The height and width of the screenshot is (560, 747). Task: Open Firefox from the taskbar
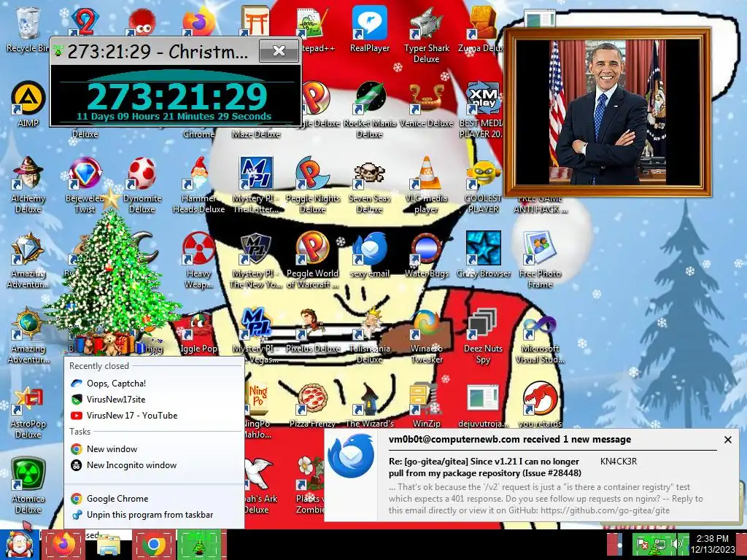point(63,545)
